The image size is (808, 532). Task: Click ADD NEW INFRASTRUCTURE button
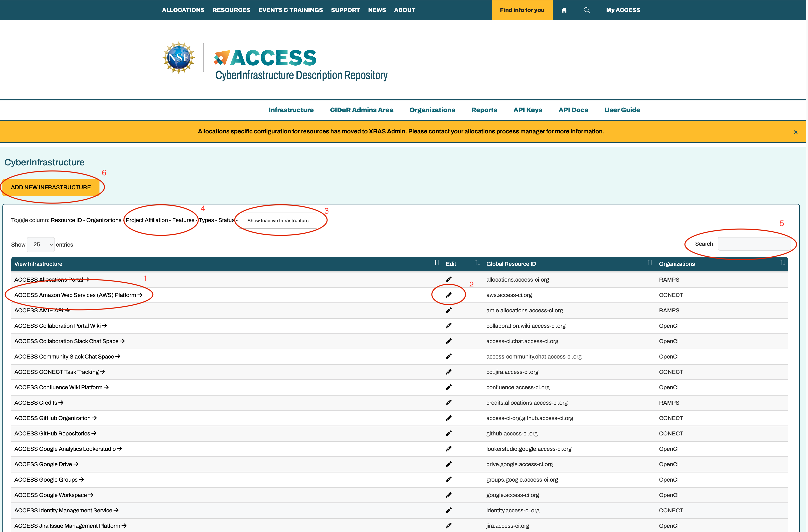pos(51,187)
